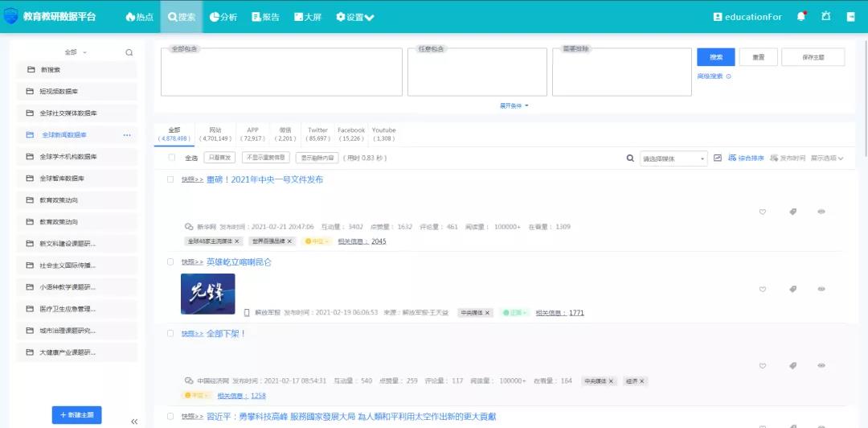Open the 展示选项 display options dropdown
The width and height of the screenshot is (868, 428).
(x=826, y=158)
